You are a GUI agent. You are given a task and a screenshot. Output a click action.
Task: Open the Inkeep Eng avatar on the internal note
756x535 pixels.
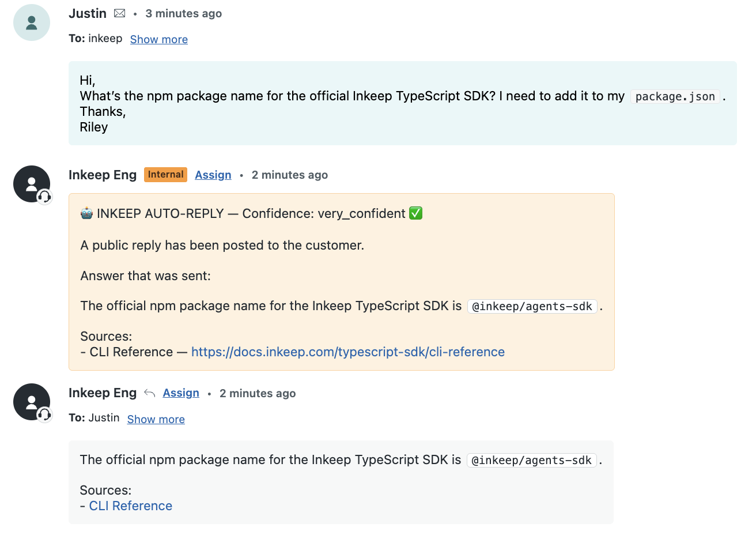[x=32, y=184]
